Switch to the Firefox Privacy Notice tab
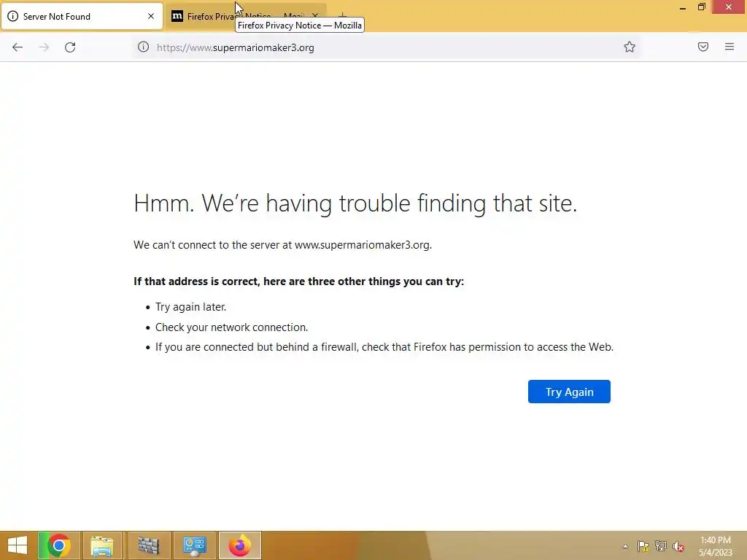 246,16
